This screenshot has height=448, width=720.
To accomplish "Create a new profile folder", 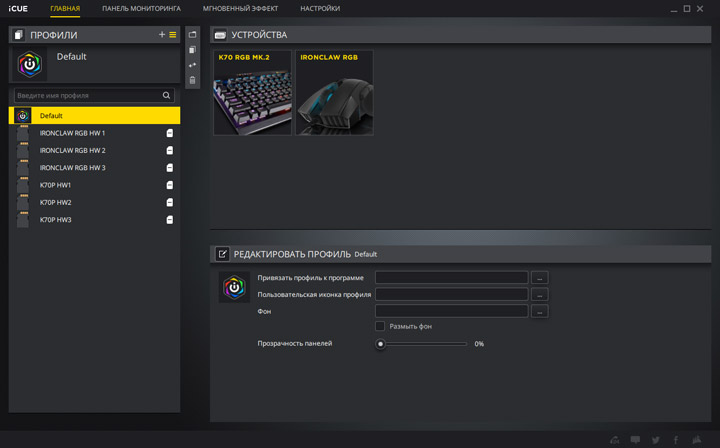I will pyautogui.click(x=192, y=34).
